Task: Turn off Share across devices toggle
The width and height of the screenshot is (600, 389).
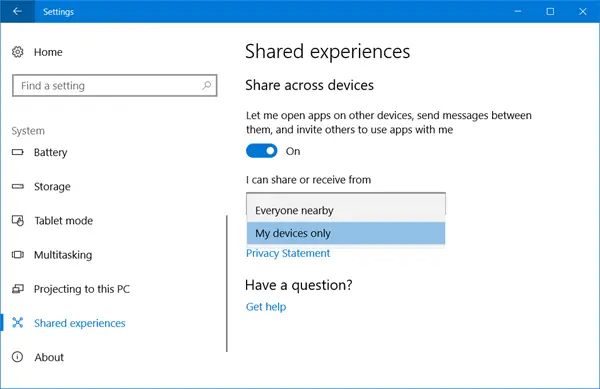Action: click(261, 151)
